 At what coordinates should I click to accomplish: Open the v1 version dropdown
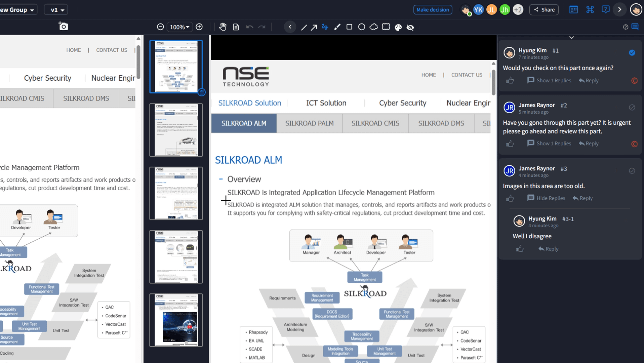pyautogui.click(x=55, y=9)
